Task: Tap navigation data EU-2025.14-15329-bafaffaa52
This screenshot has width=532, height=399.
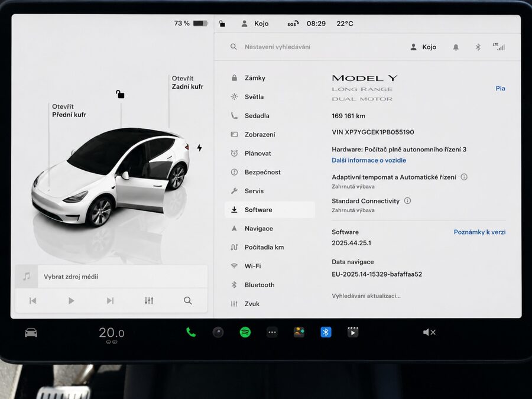Action: pos(377,274)
